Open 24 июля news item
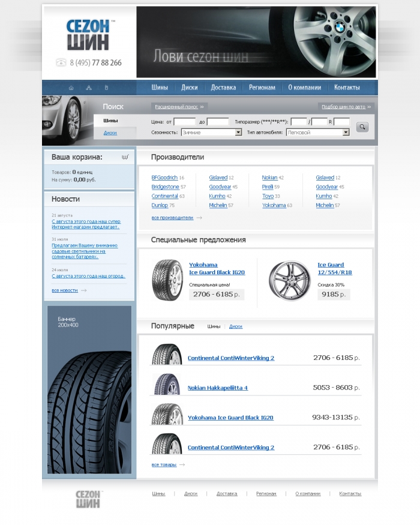Image resolution: width=420 pixels, height=525 pixels. [x=88, y=276]
